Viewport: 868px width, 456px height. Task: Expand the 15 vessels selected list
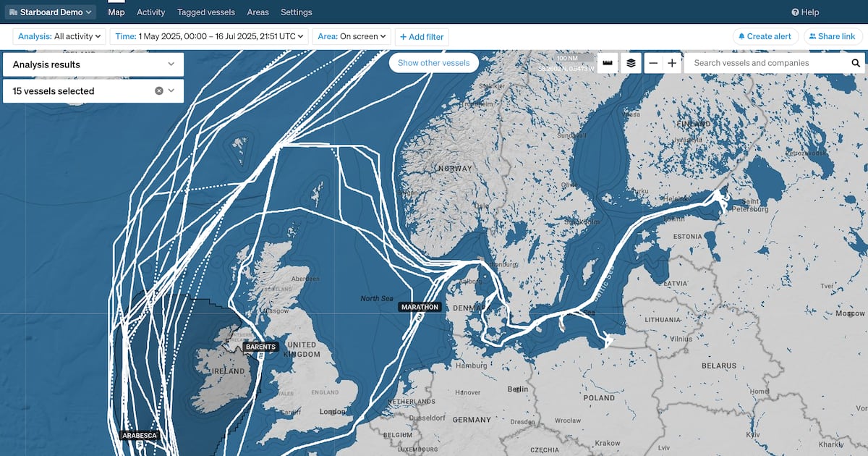click(x=171, y=91)
